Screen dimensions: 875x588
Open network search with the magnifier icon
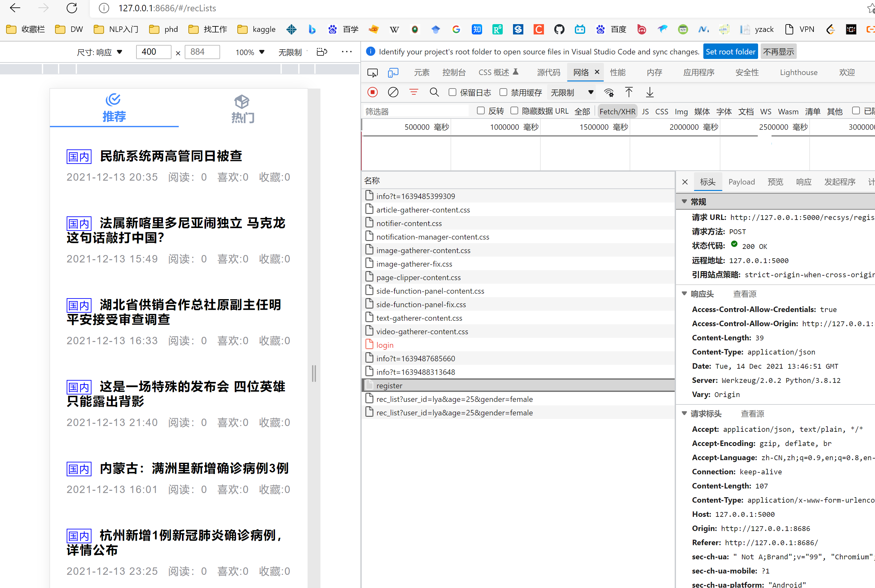click(434, 92)
